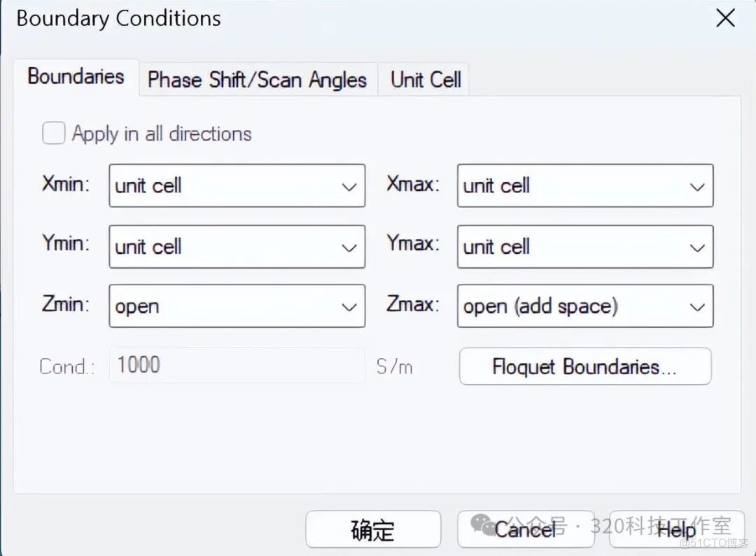The height and width of the screenshot is (556, 756).
Task: Expand the Zmax open (add space) dropdown
Action: coord(584,306)
